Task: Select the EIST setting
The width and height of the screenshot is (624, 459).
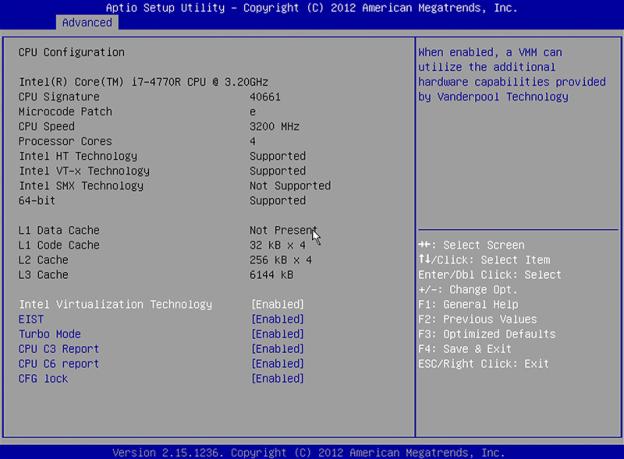Action: (31, 319)
